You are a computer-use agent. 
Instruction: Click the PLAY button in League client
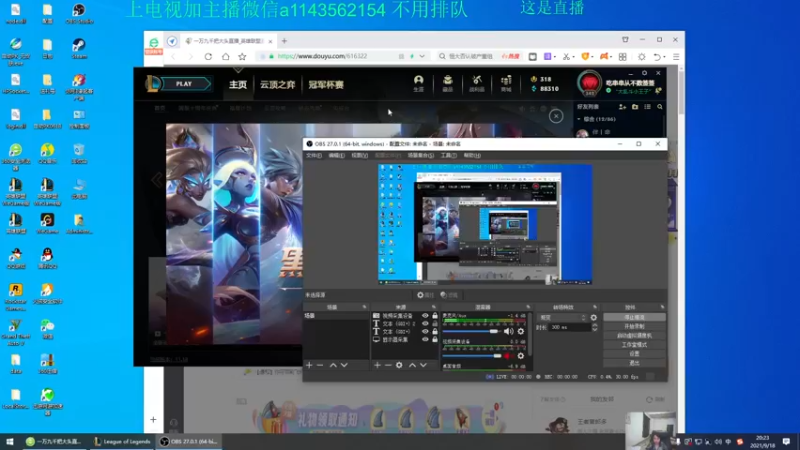(x=184, y=84)
